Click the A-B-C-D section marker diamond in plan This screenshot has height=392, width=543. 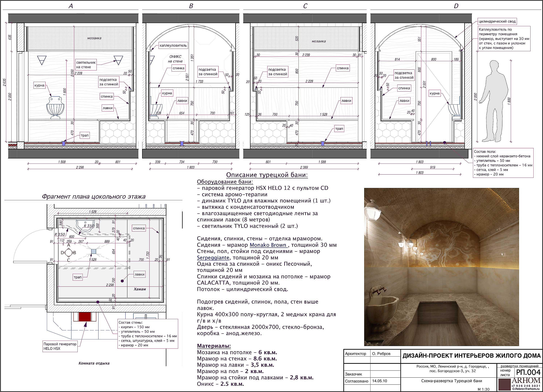tap(68, 253)
